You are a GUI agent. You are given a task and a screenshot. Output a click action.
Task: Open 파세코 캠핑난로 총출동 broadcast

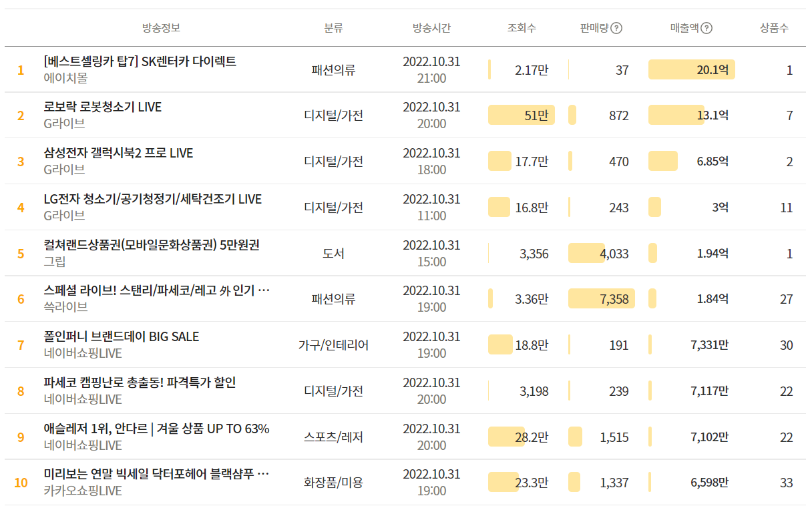[140, 382]
